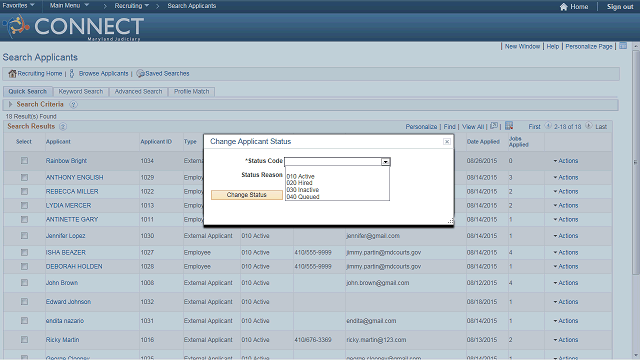
Task: Show next row with arrow icon
Action: [x=589, y=126]
